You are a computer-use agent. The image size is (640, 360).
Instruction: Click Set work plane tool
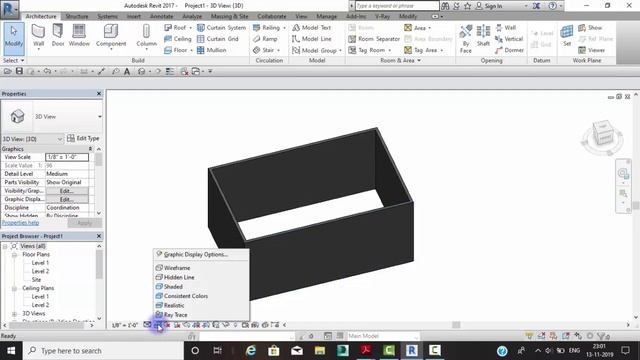[x=567, y=36]
